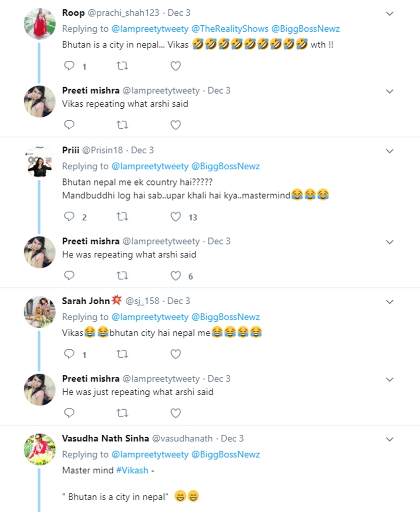Like Roop's Bhutan city tweet
The height and width of the screenshot is (512, 420).
pyautogui.click(x=175, y=66)
